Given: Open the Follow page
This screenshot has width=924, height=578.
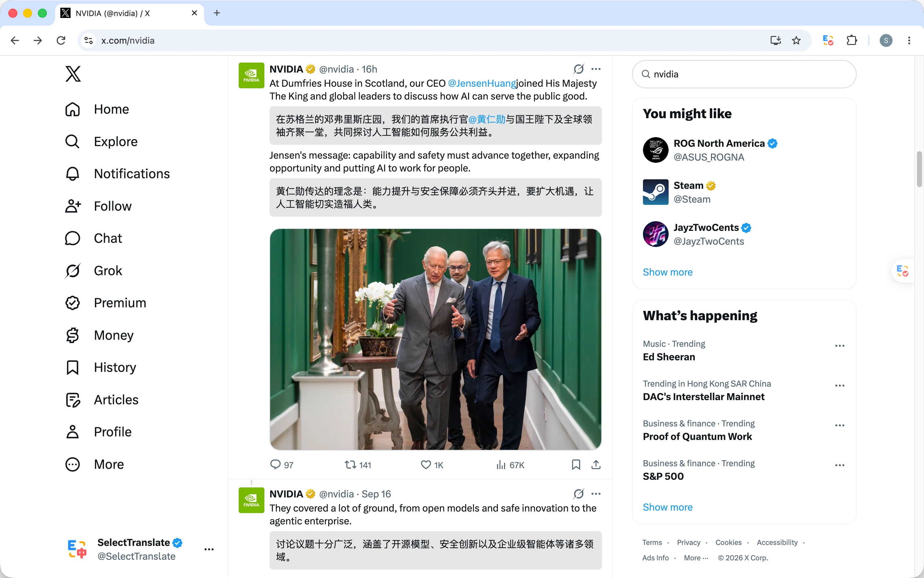Looking at the screenshot, I should pyautogui.click(x=98, y=206).
